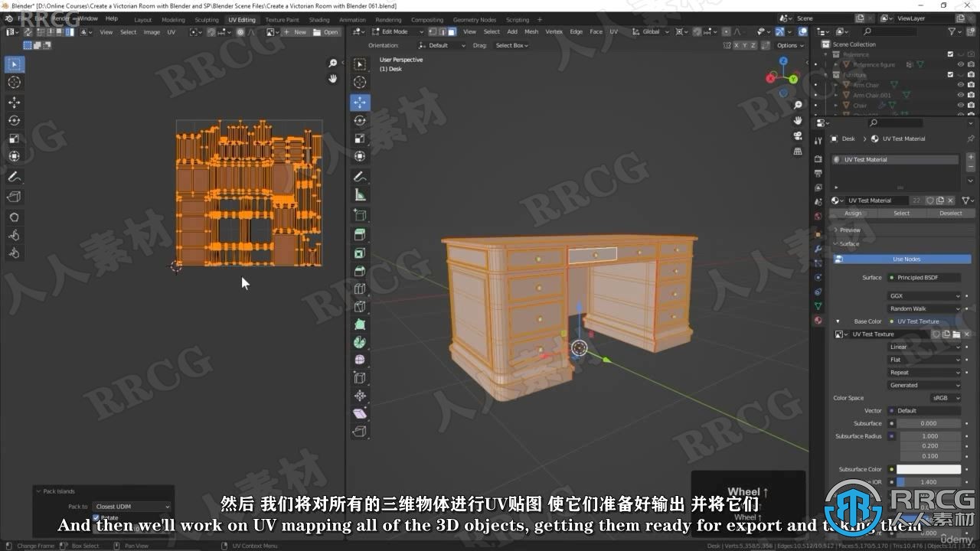Select the Cursor tool in UV editor
The width and height of the screenshot is (980, 551).
(x=15, y=83)
